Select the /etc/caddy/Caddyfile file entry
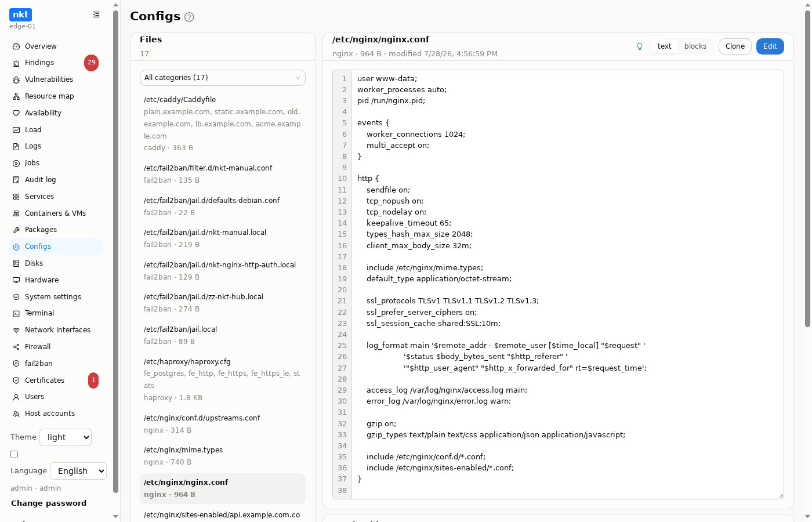 click(223, 124)
